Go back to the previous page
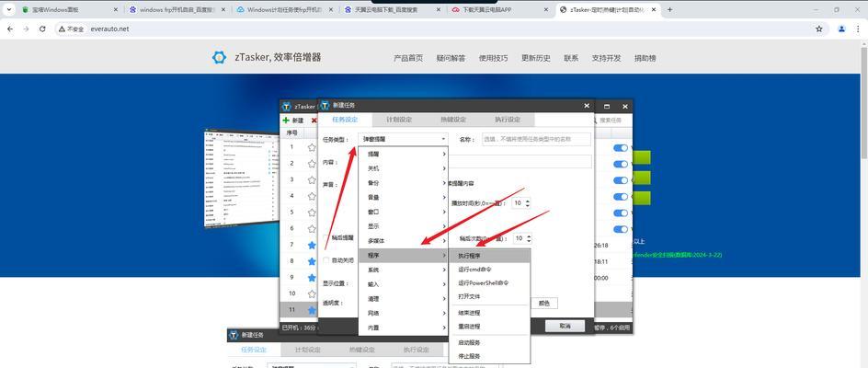This screenshot has width=868, height=368. 10,29
